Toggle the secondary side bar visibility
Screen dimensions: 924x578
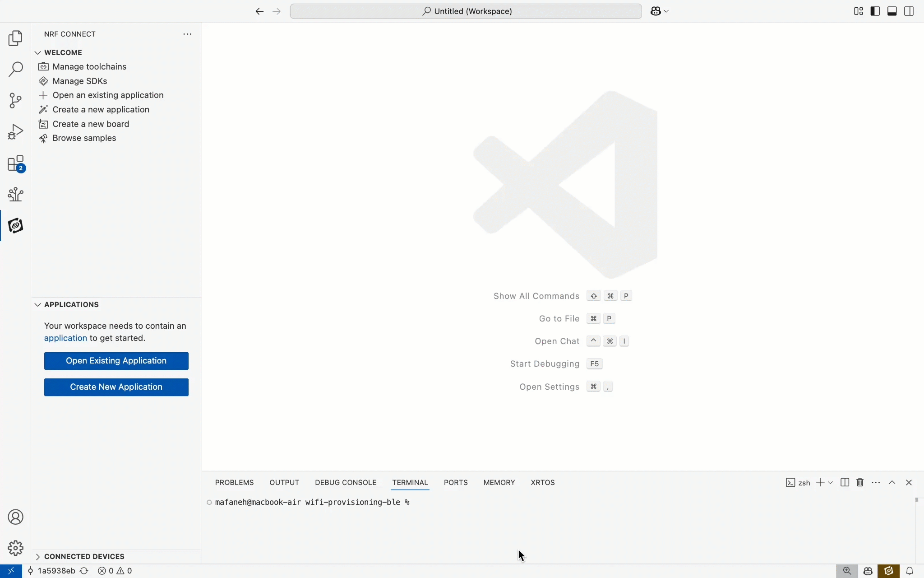coord(909,11)
